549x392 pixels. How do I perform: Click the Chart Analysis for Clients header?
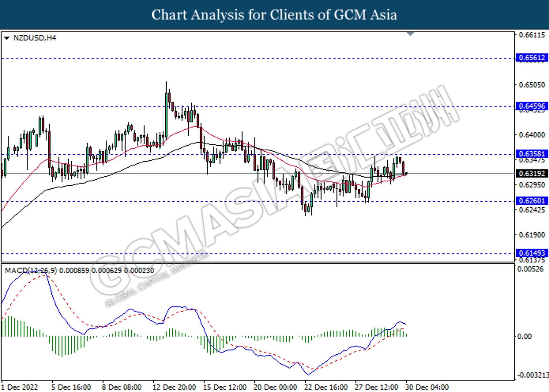click(274, 15)
